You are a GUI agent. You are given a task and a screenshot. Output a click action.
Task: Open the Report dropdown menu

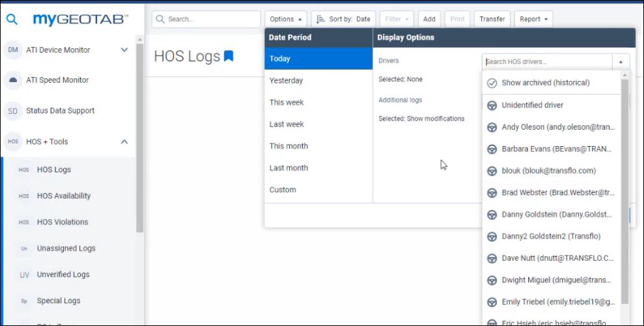pyautogui.click(x=533, y=19)
